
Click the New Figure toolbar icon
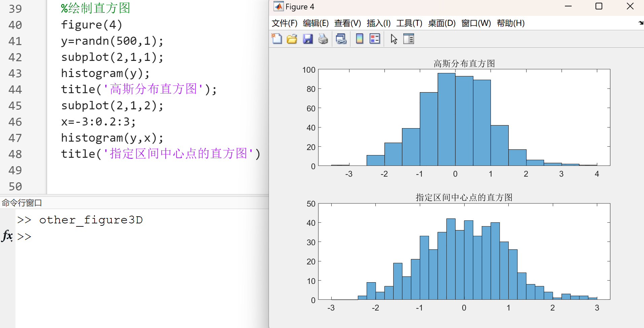point(277,39)
